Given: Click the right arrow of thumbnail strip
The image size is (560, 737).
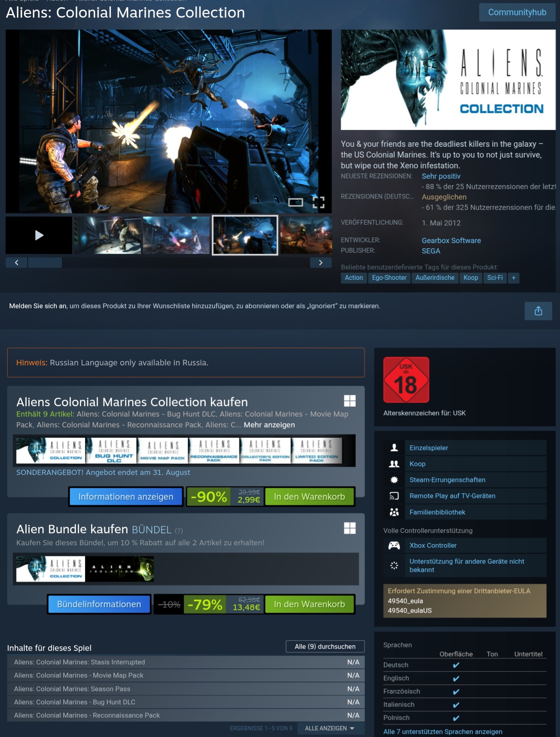Looking at the screenshot, I should [x=321, y=263].
